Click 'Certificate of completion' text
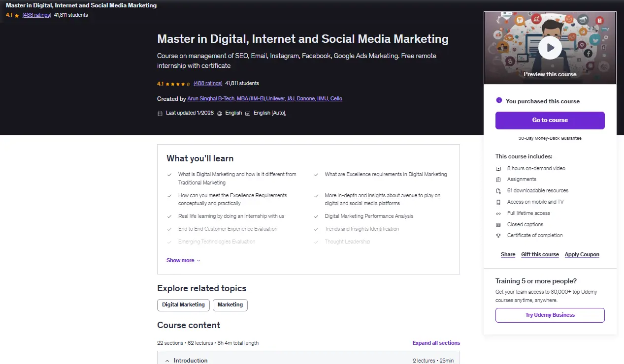The height and width of the screenshot is (364, 624). coord(535,235)
